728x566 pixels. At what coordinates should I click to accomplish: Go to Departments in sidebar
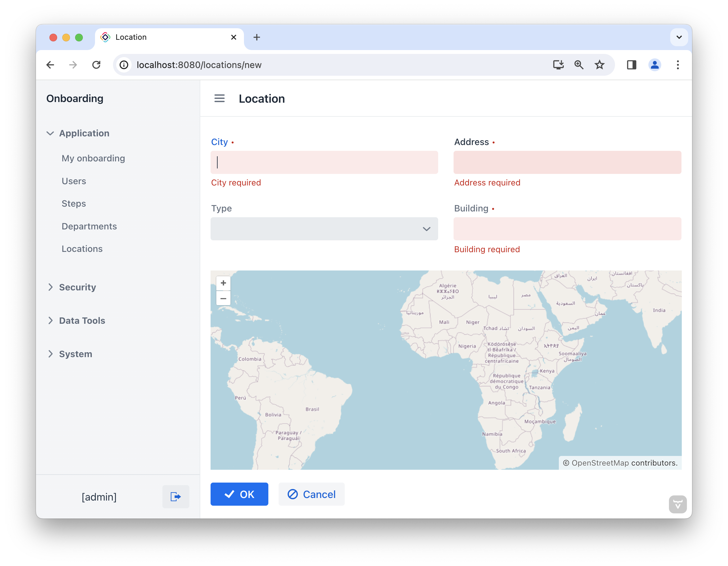pyautogui.click(x=89, y=226)
